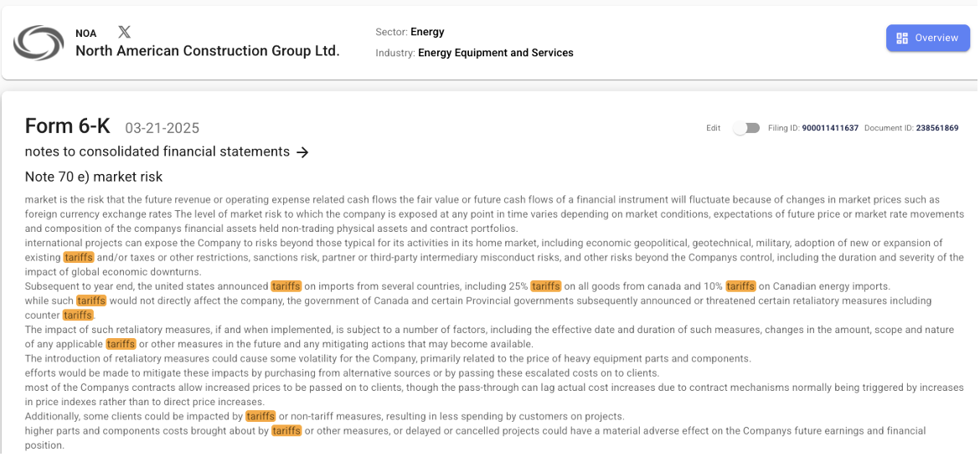Click highlighted tariffs after the word counter
This screenshot has width=980, height=457.
[x=78, y=316]
